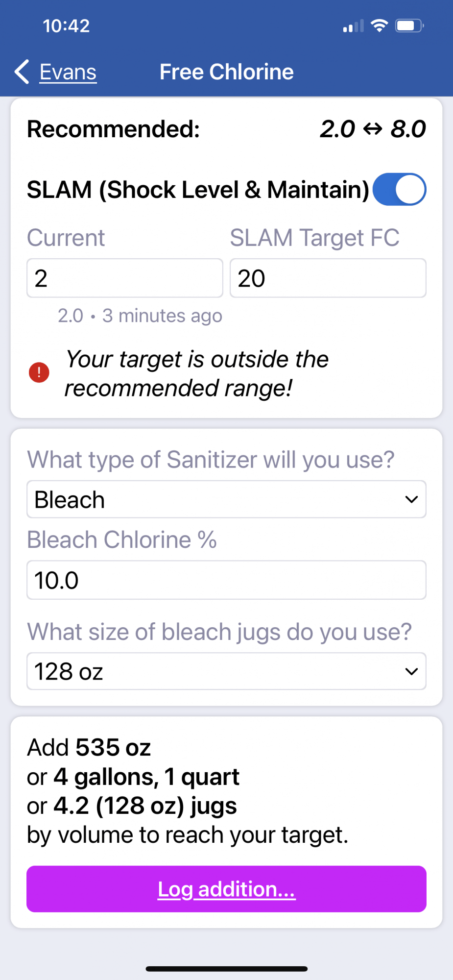The height and width of the screenshot is (980, 453).
Task: Focus the Current chlorine input field
Action: 125,278
